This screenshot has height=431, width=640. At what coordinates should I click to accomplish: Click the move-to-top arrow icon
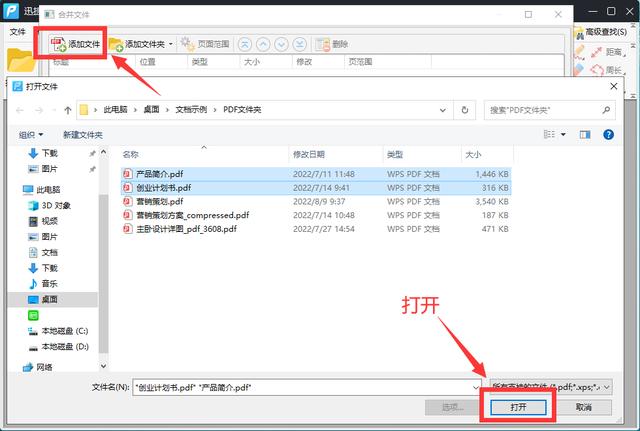pyautogui.click(x=245, y=44)
